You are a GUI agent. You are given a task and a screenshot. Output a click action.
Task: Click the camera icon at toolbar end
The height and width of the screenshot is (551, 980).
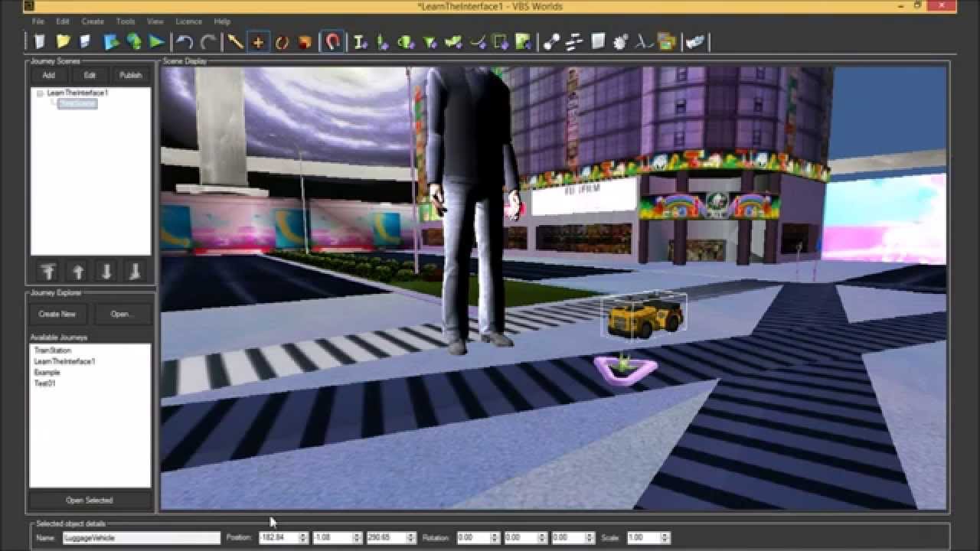[694, 41]
